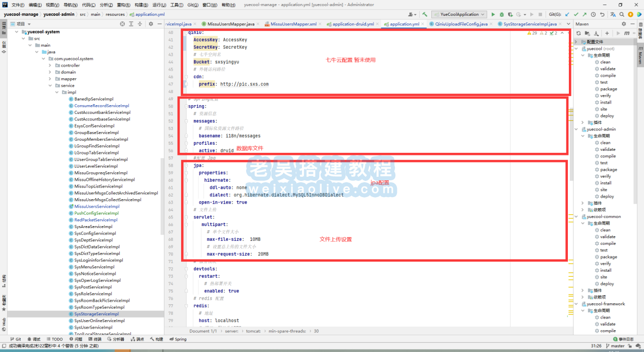This screenshot has height=352, width=644.
Task: Show Git history clock icon
Action: point(593,15)
